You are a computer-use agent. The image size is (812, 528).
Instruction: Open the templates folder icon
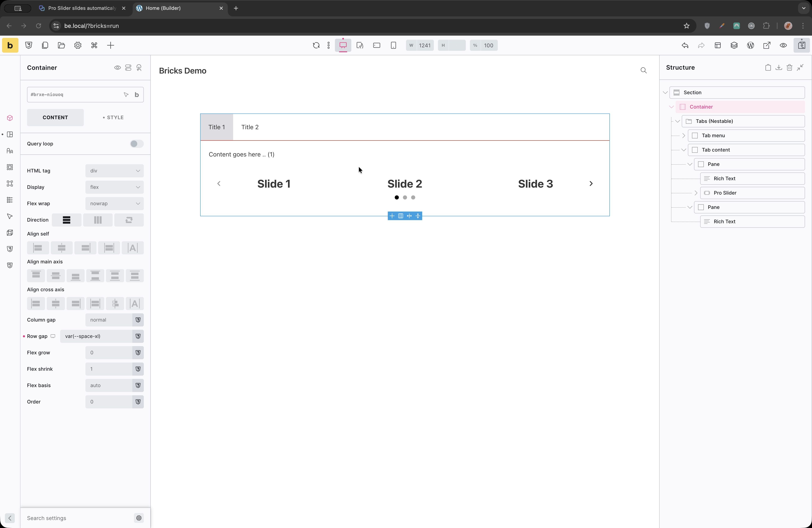pos(61,45)
